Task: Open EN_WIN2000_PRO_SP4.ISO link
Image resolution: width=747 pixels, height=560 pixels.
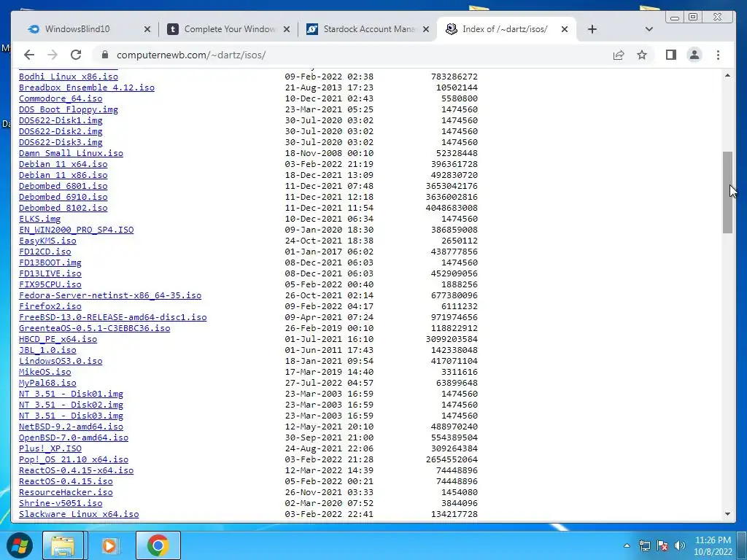Action: coord(76,230)
